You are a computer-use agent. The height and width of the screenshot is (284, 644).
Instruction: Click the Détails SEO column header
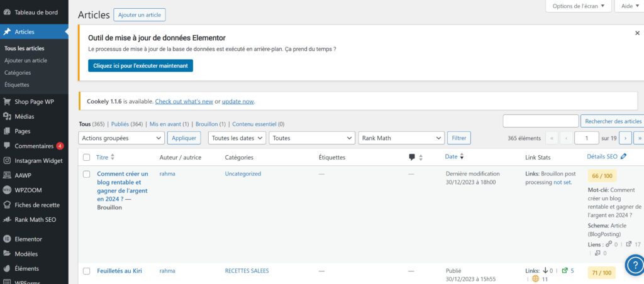click(602, 156)
